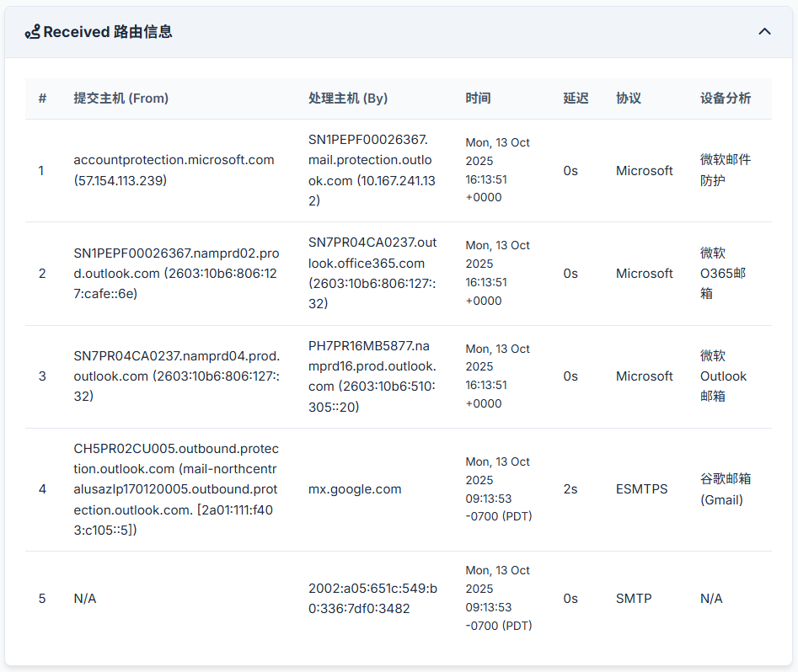Click SN1PEPF00026367.mail.protection.outlook.com handler cell
This screenshot has width=798, height=672.
tap(372, 170)
